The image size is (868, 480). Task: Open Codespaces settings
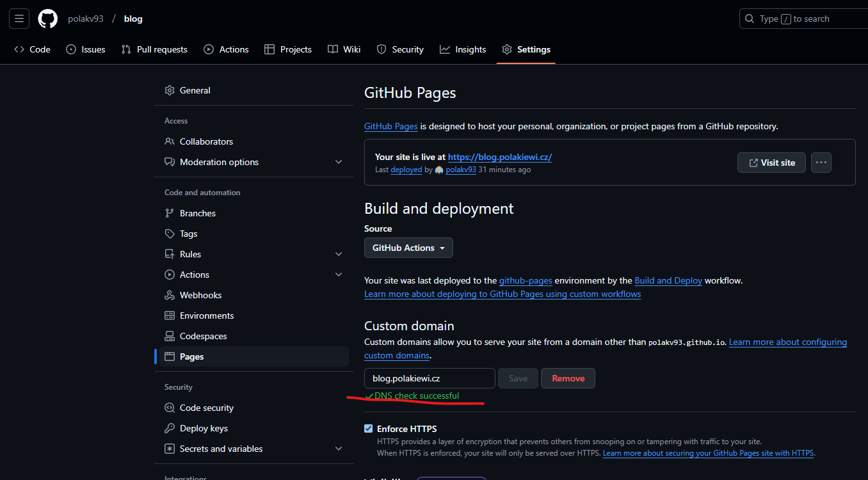(254, 336)
